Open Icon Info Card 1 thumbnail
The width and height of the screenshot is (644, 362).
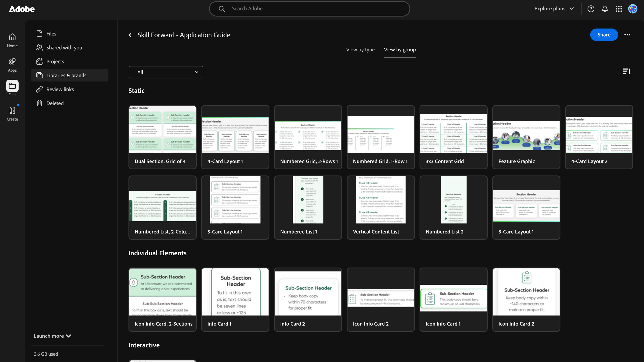pyautogui.click(x=453, y=292)
